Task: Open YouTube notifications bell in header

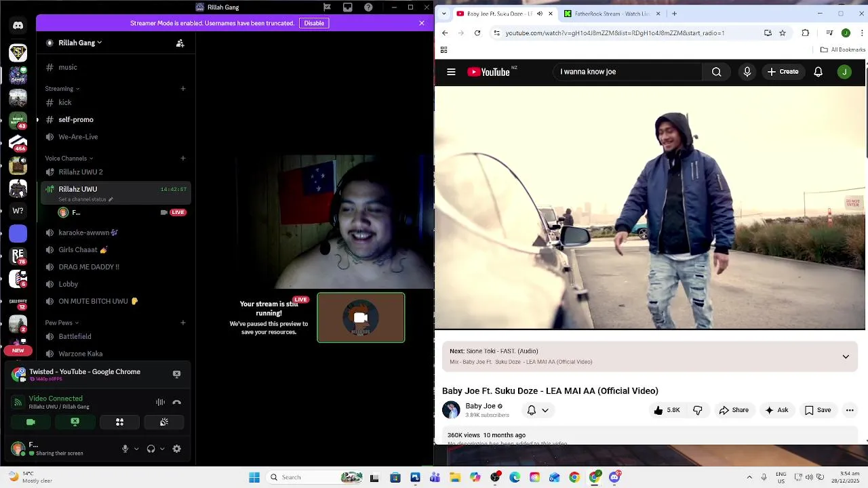Action: pyautogui.click(x=818, y=72)
